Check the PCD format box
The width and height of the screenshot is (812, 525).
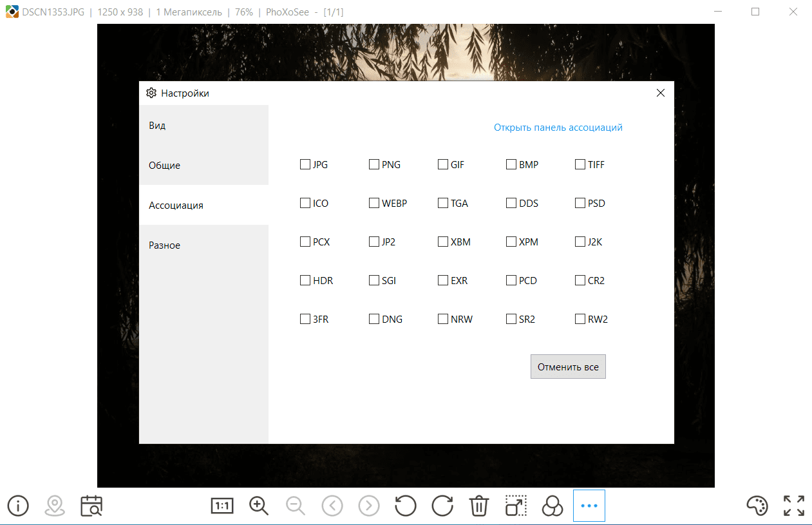(511, 280)
